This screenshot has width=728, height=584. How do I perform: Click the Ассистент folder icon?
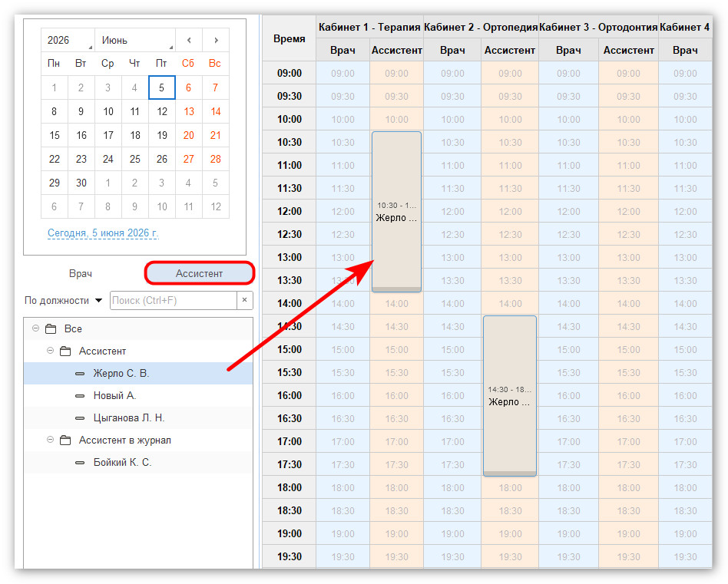(65, 351)
